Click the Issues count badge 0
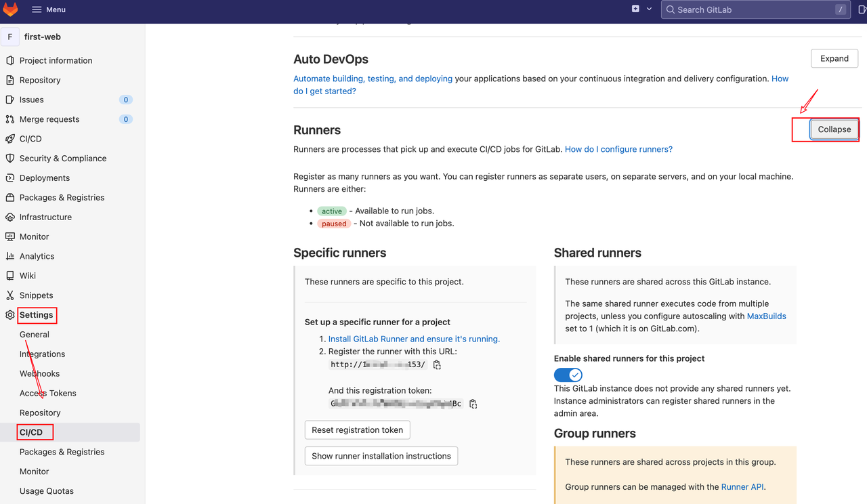 [126, 100]
